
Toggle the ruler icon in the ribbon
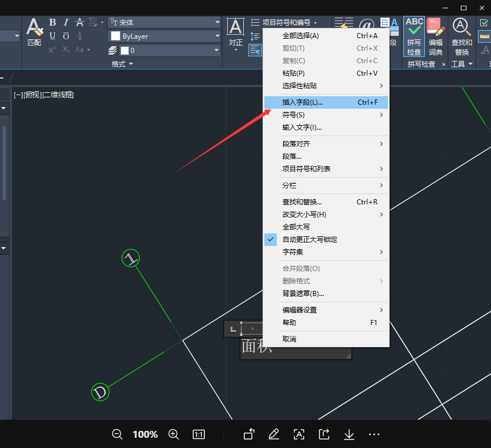point(484,36)
